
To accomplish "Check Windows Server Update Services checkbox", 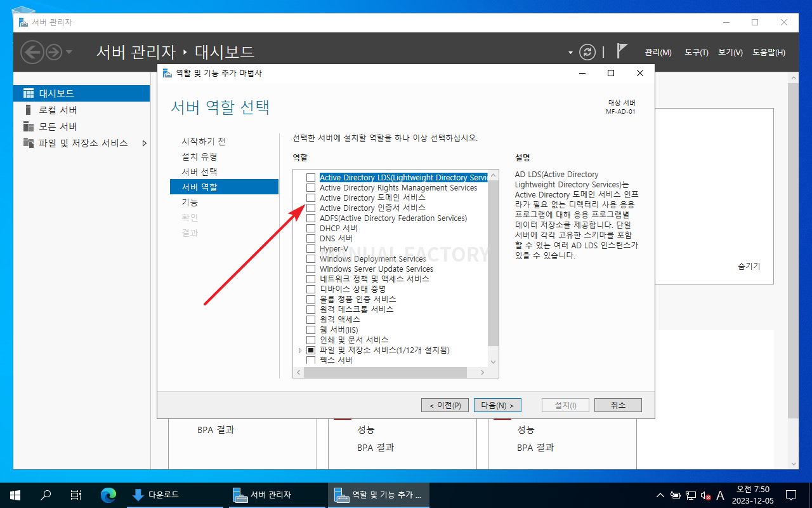I will click(x=311, y=269).
